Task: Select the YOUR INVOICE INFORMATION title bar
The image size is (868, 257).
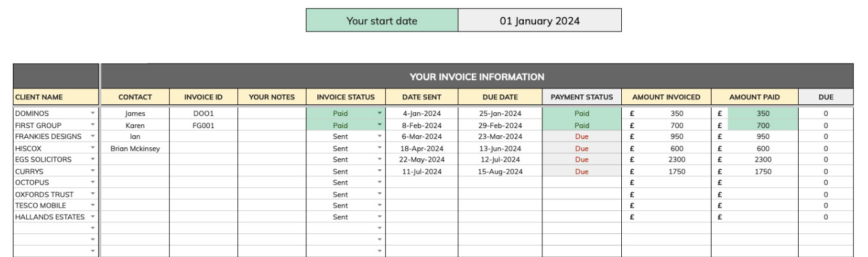Action: (x=477, y=77)
